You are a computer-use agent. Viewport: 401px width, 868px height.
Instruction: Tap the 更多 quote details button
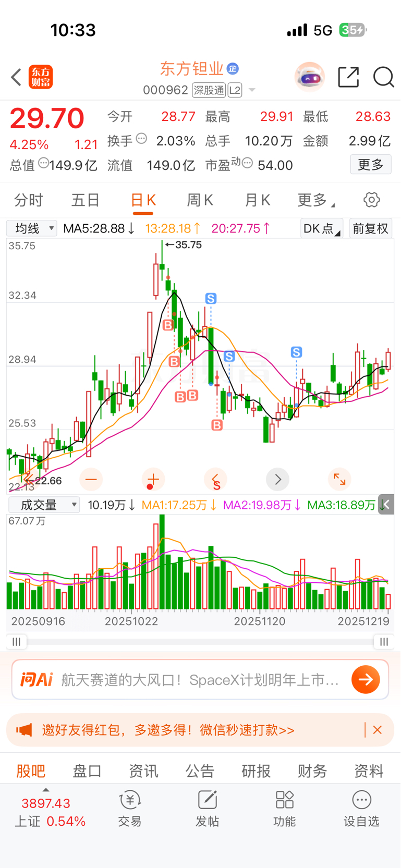(371, 165)
